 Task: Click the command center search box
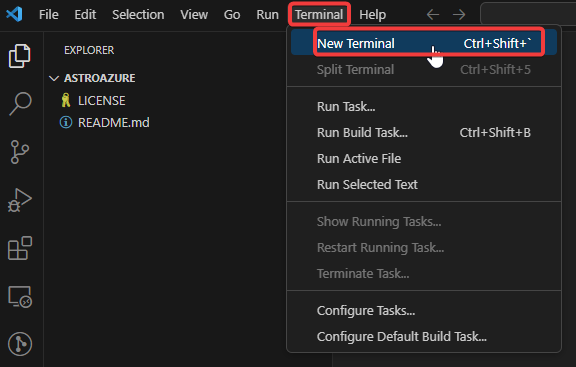pos(528,15)
